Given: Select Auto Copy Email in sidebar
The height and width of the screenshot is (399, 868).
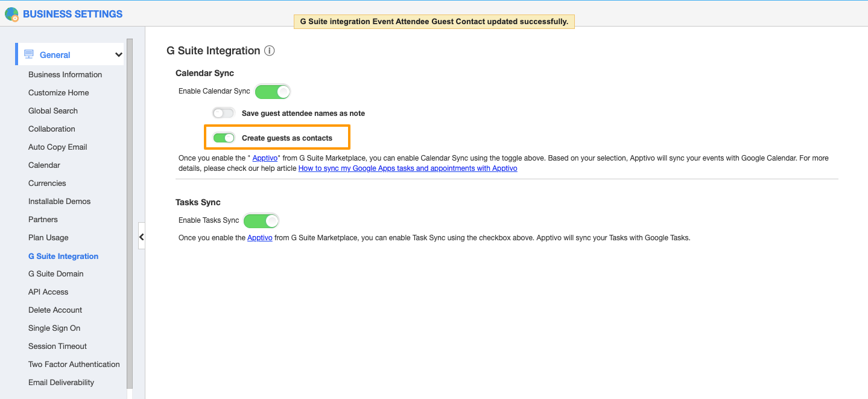Looking at the screenshot, I should pyautogui.click(x=58, y=147).
